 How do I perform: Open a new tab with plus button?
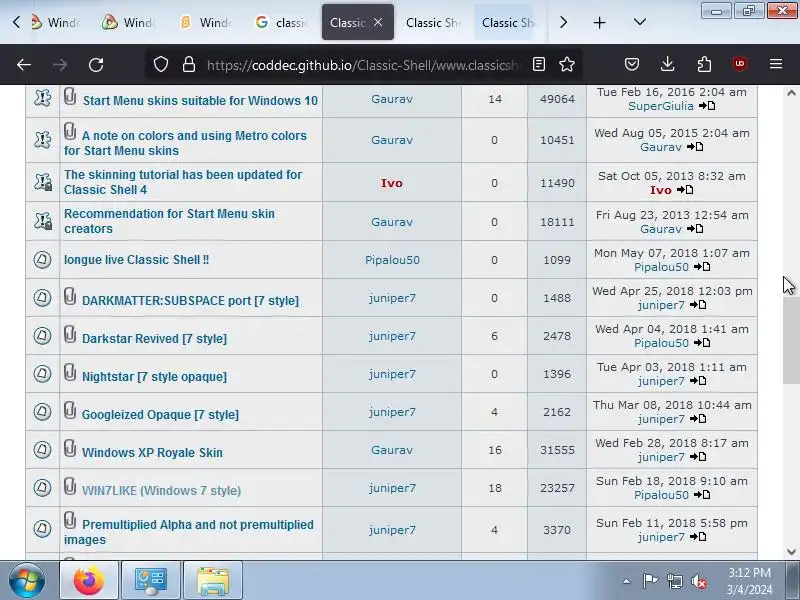pyautogui.click(x=599, y=22)
